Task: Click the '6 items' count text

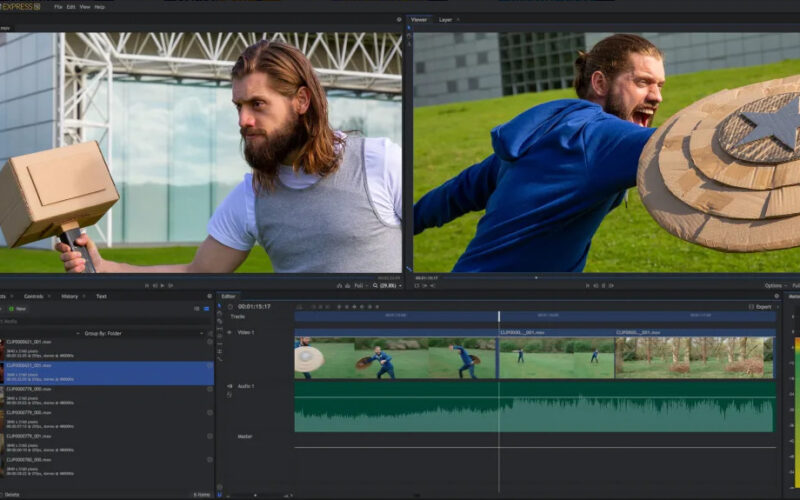Action: pyautogui.click(x=202, y=494)
